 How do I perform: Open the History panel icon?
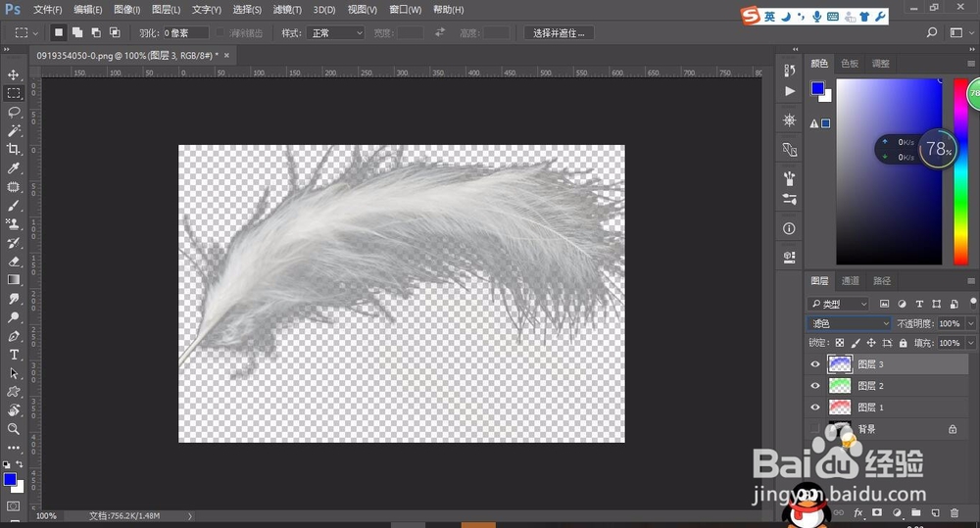[x=789, y=71]
